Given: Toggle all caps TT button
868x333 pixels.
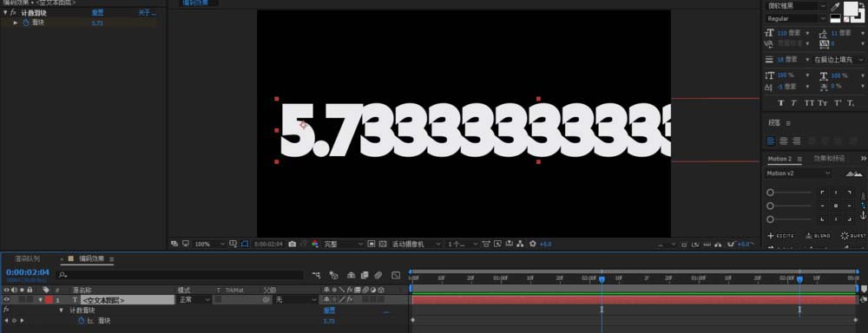Looking at the screenshot, I should [x=809, y=103].
